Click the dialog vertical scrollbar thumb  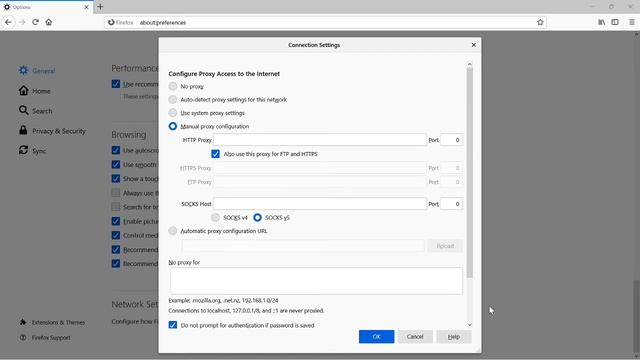point(470,173)
